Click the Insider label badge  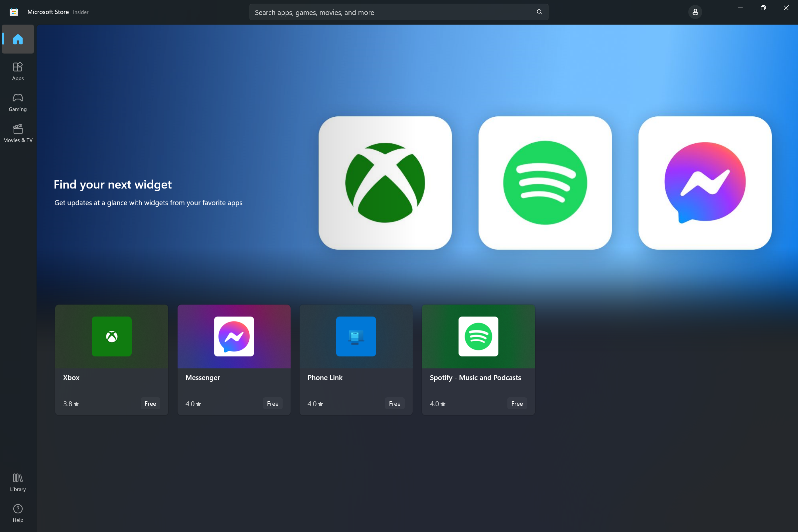coord(81,12)
